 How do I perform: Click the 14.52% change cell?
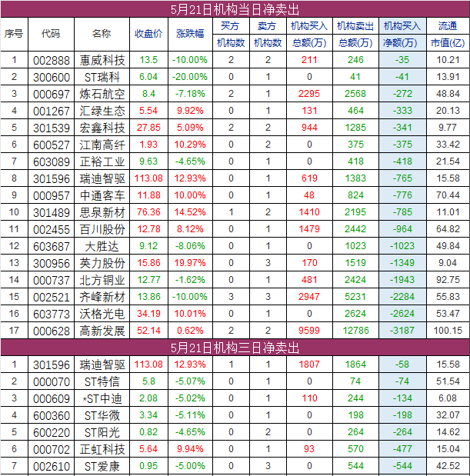(x=190, y=212)
